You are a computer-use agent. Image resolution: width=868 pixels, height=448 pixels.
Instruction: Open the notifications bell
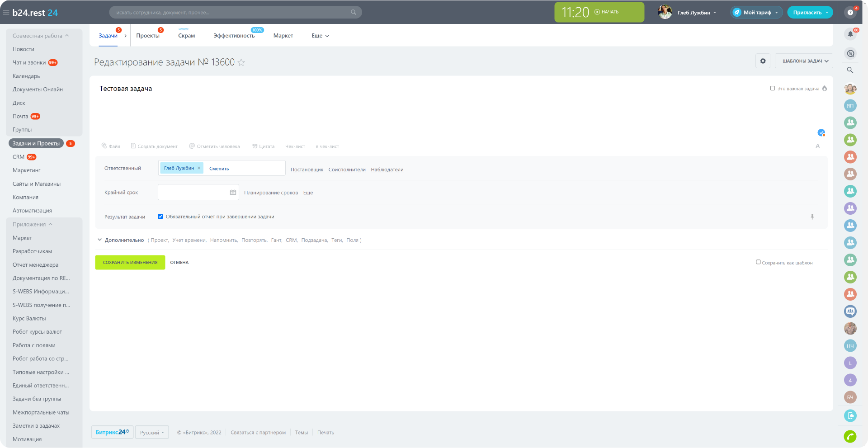[x=850, y=34]
